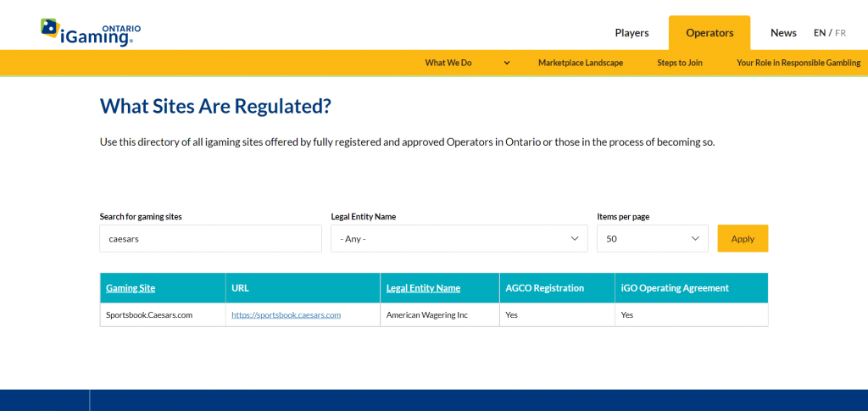Focus the Search for gaming sites field

pos(210,238)
